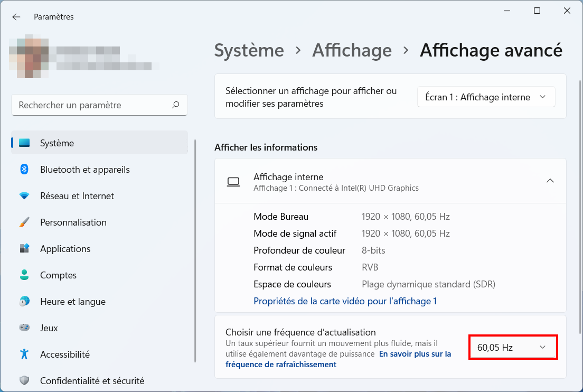Go to Système in the breadcrumb

pyautogui.click(x=249, y=50)
